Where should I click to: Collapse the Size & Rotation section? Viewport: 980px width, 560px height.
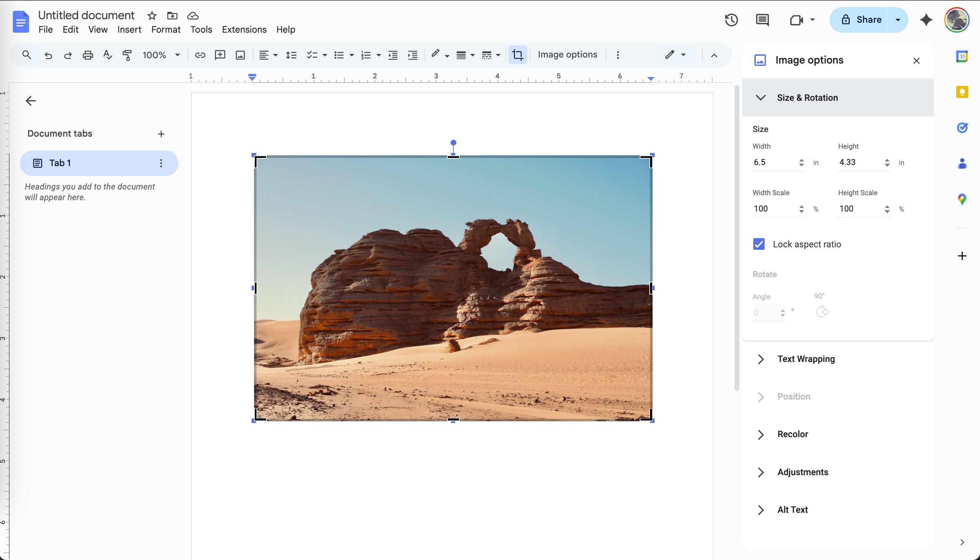click(760, 98)
